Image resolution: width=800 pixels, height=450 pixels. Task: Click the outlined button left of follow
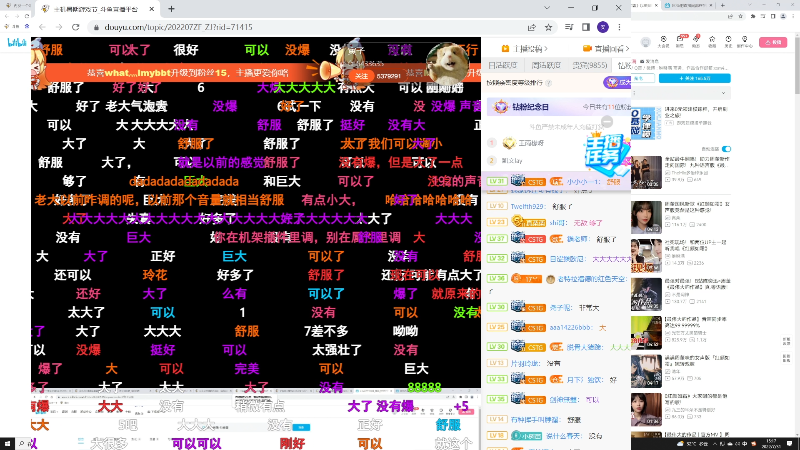[643, 78]
